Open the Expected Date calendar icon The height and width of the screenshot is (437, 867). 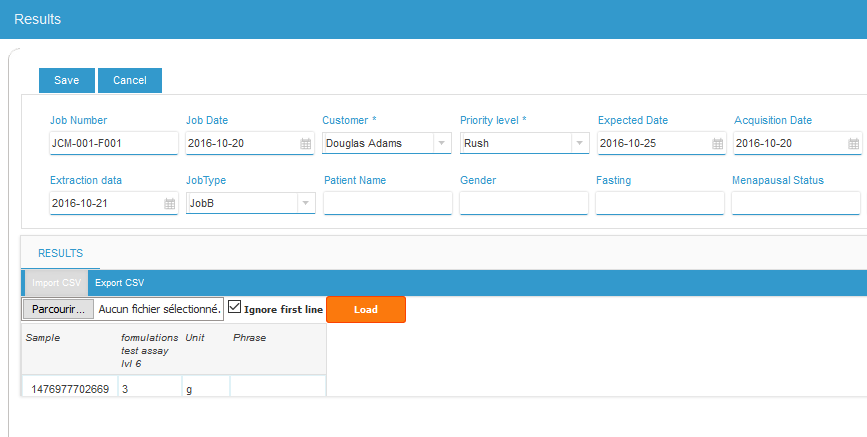pyautogui.click(x=717, y=144)
